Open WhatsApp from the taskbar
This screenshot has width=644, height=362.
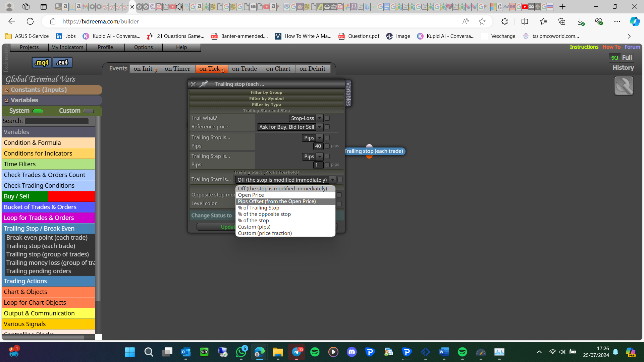point(241,352)
